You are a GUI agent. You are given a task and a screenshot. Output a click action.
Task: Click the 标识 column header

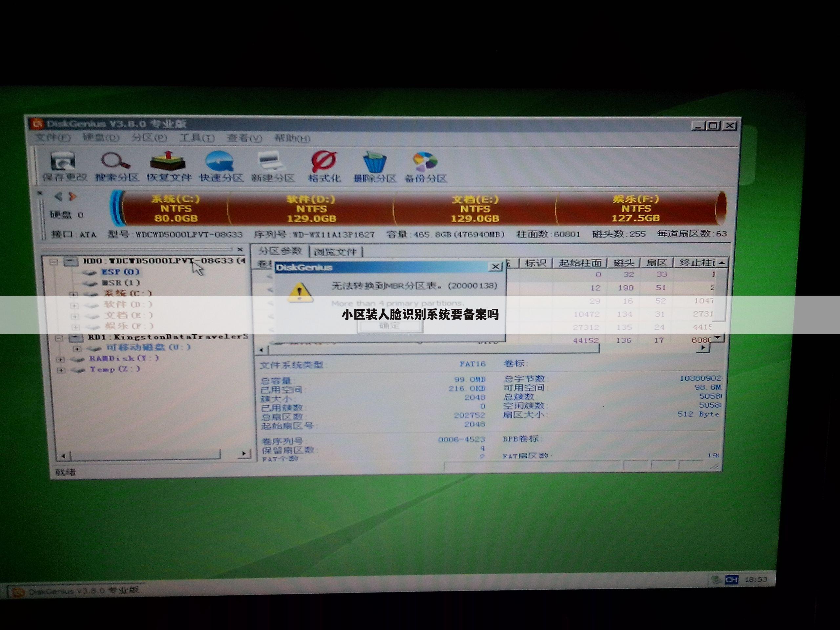(x=535, y=263)
